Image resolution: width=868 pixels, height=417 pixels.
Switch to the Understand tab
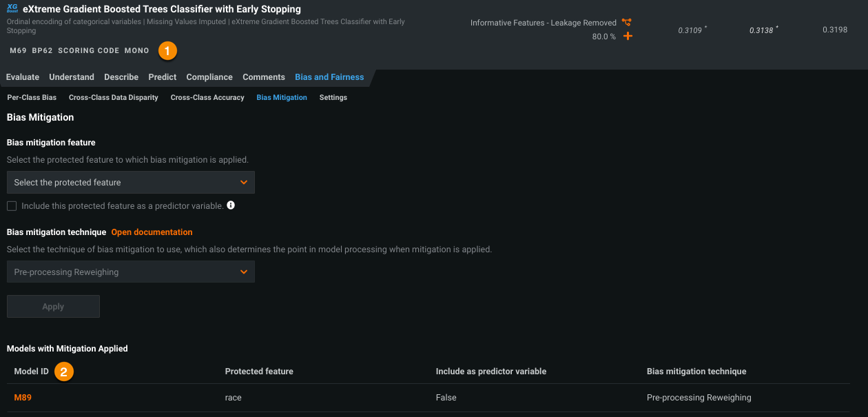(x=72, y=77)
